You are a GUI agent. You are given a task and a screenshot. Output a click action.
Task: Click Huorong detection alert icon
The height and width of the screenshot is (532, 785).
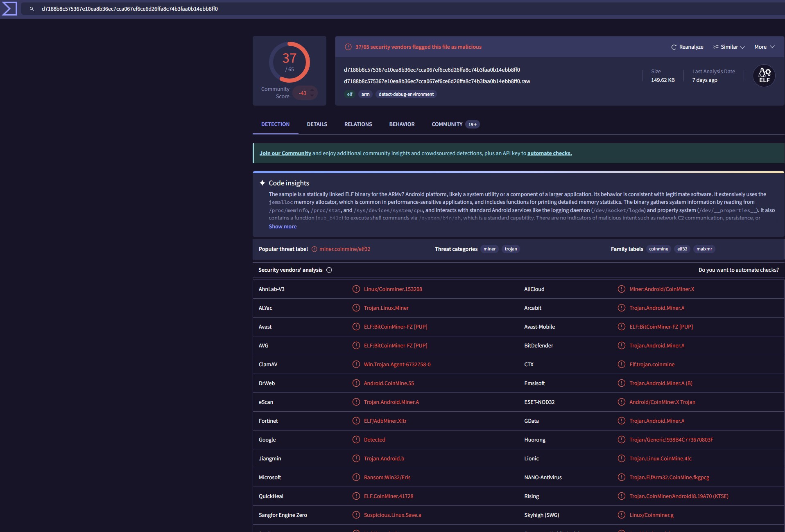point(622,440)
